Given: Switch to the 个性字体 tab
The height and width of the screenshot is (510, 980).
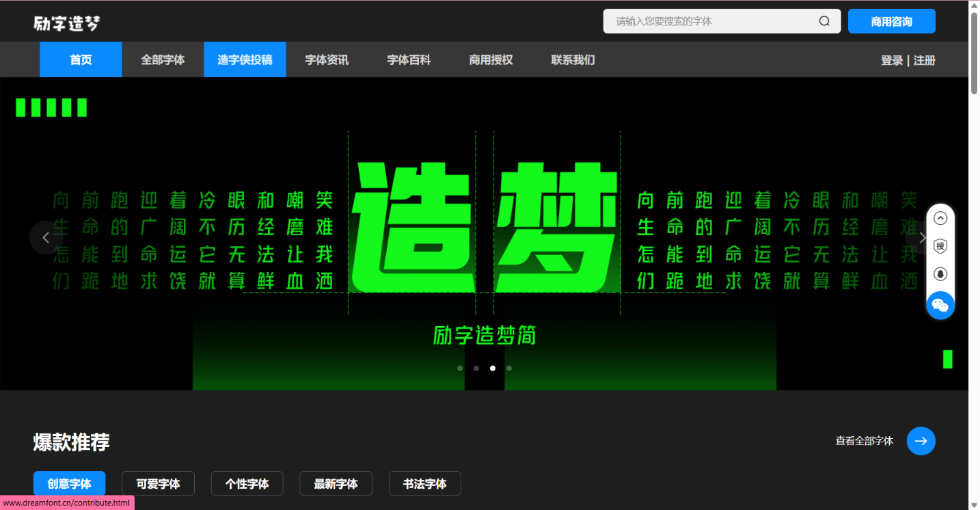Looking at the screenshot, I should click(x=247, y=483).
